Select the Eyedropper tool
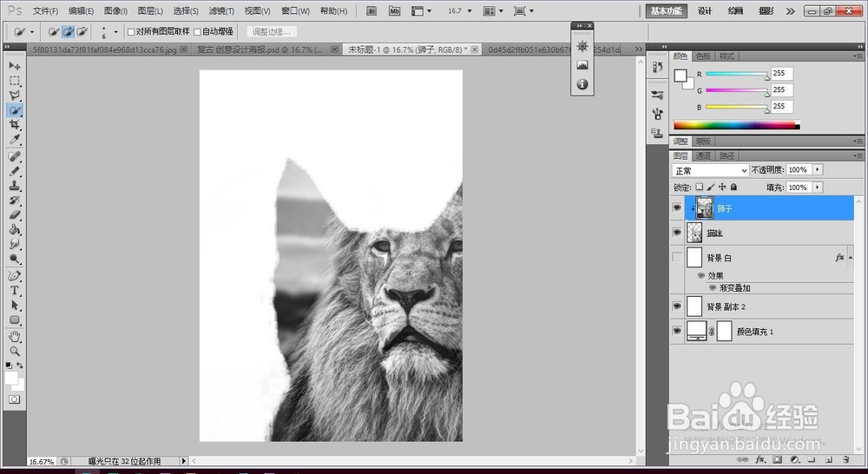Image resolution: width=868 pixels, height=474 pixels. (x=15, y=140)
